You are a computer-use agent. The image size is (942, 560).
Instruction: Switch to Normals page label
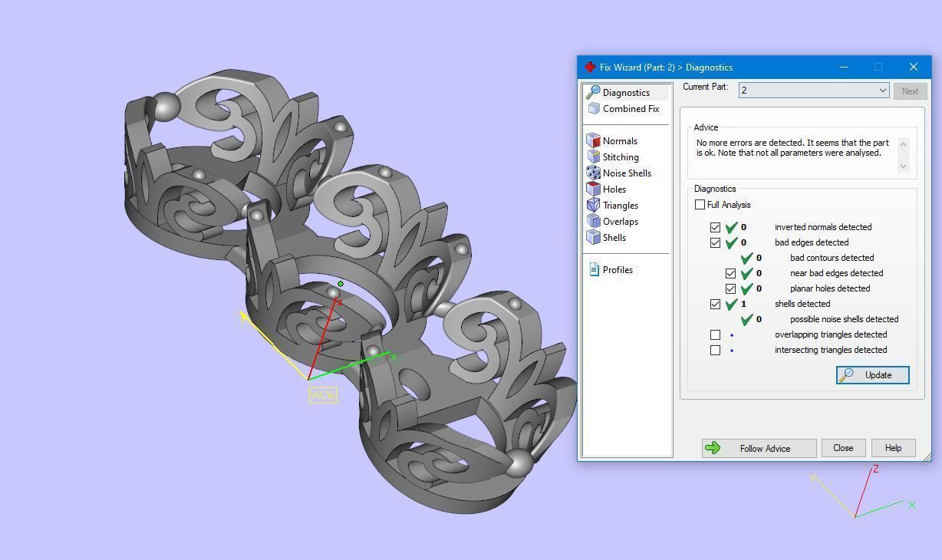[x=620, y=141]
